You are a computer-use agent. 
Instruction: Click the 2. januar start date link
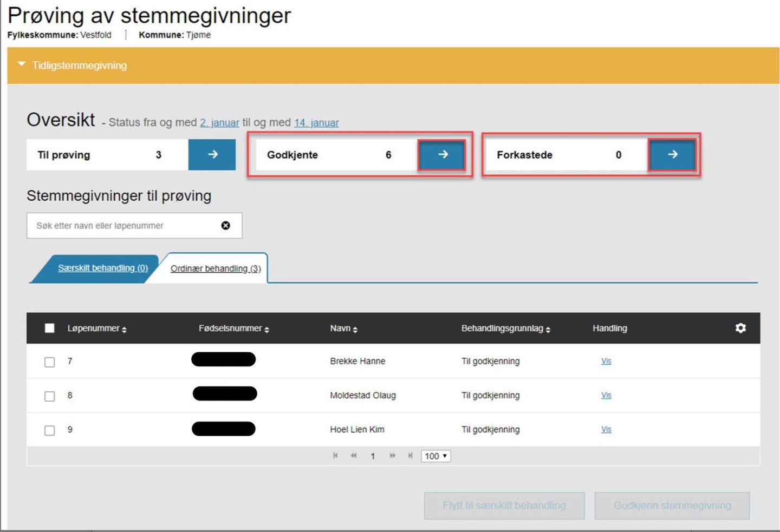click(x=219, y=123)
